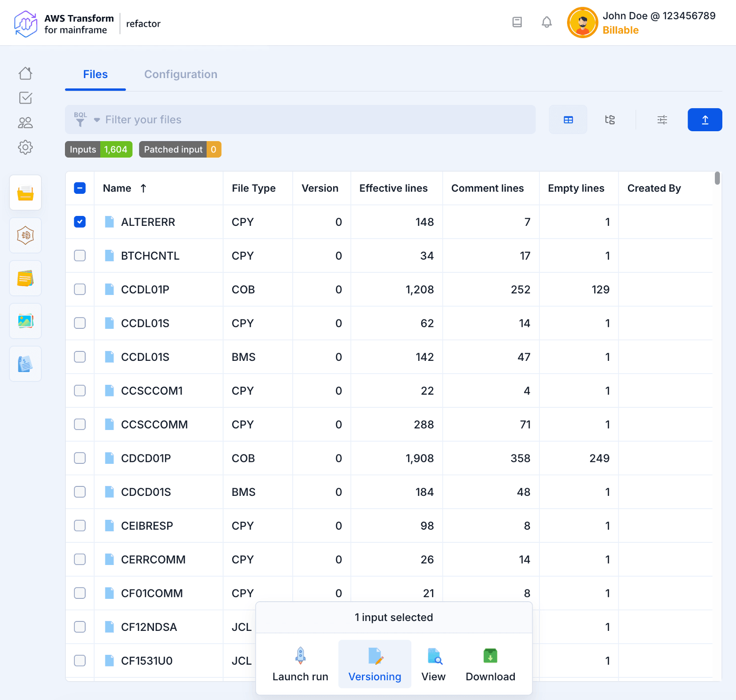Open the settings gear in sidebar

[25, 147]
